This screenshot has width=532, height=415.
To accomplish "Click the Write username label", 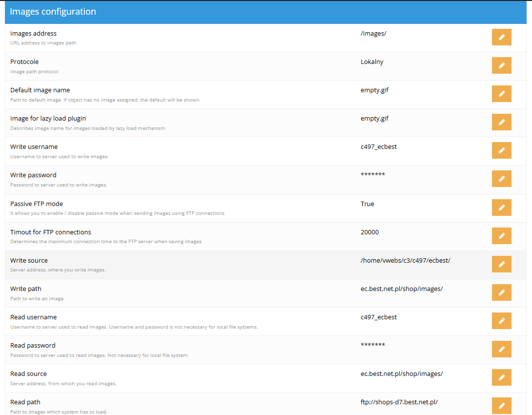I will point(34,147).
